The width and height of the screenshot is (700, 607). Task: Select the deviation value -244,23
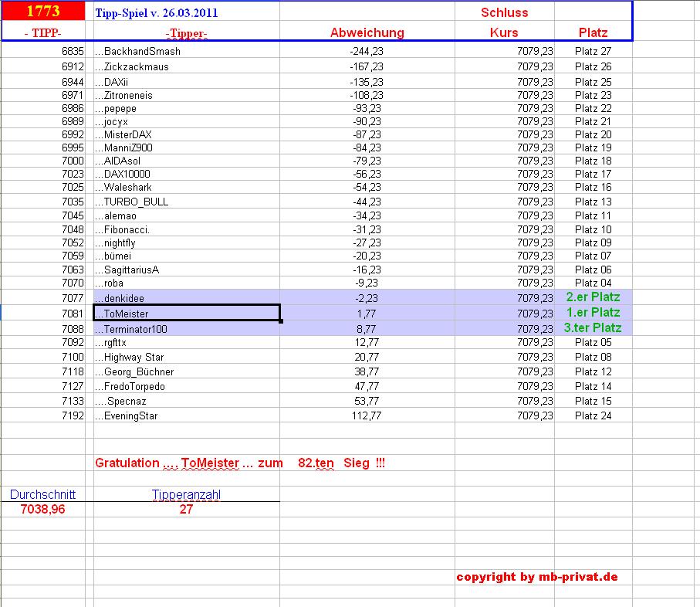click(367, 52)
